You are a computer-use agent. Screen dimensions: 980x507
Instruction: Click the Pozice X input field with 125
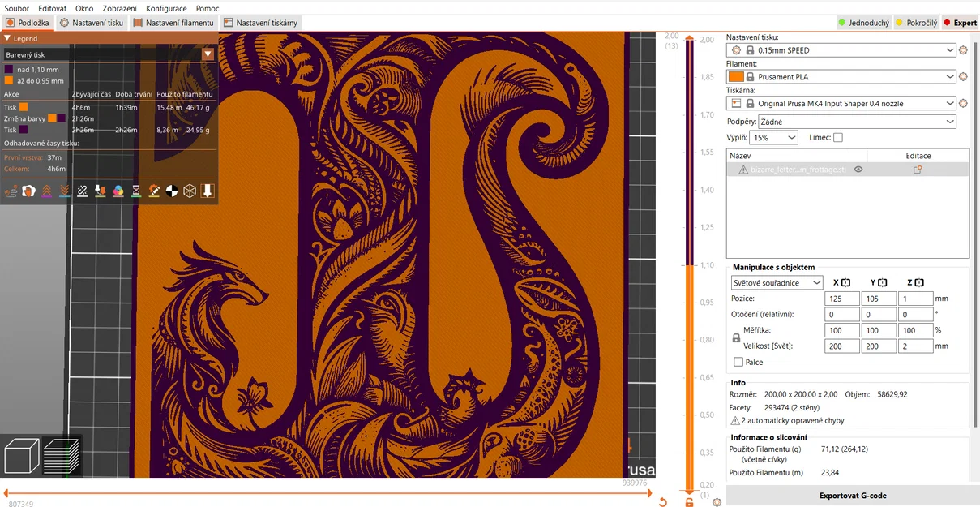tap(842, 299)
